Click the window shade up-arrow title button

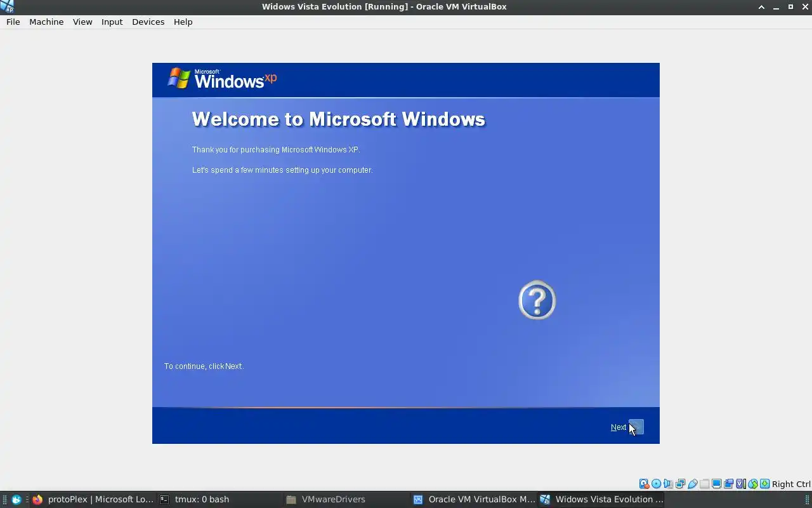point(761,6)
